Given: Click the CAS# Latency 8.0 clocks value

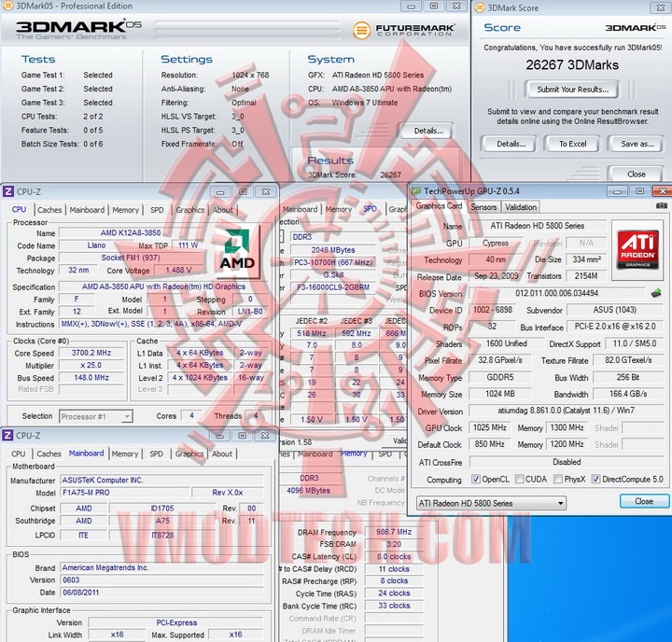Looking at the screenshot, I should (x=394, y=556).
